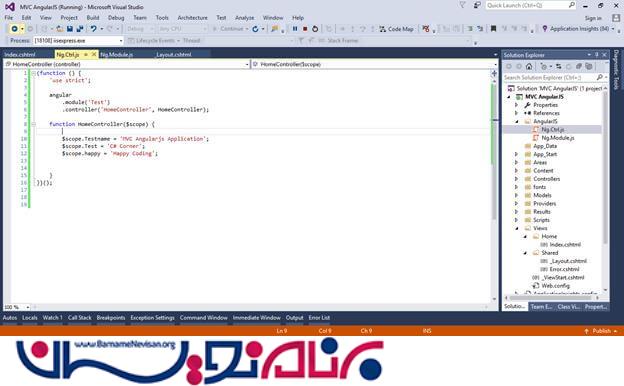Switch to the Ng.Module.js tab
The height and width of the screenshot is (386, 624).
[117, 55]
